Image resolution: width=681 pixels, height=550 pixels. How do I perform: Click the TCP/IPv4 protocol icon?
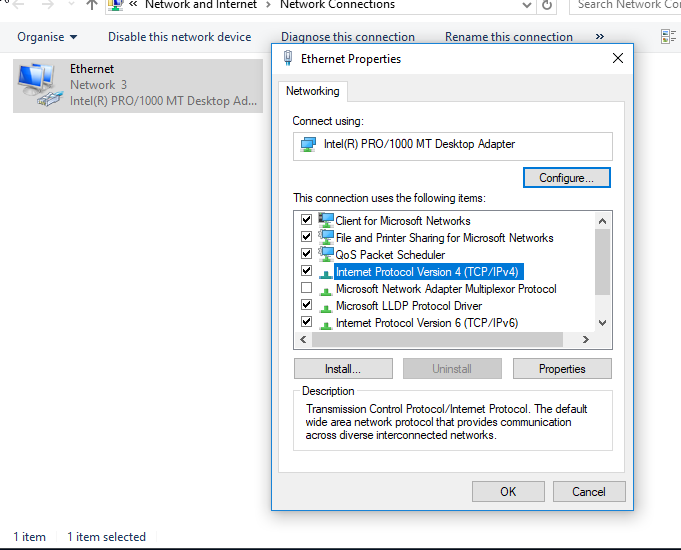pos(326,274)
